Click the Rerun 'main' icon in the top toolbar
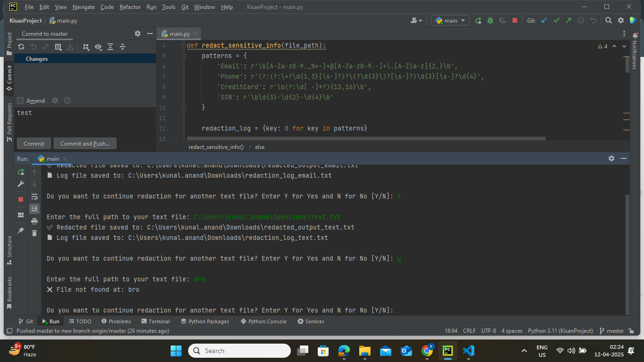This screenshot has width=644, height=362. point(478,21)
